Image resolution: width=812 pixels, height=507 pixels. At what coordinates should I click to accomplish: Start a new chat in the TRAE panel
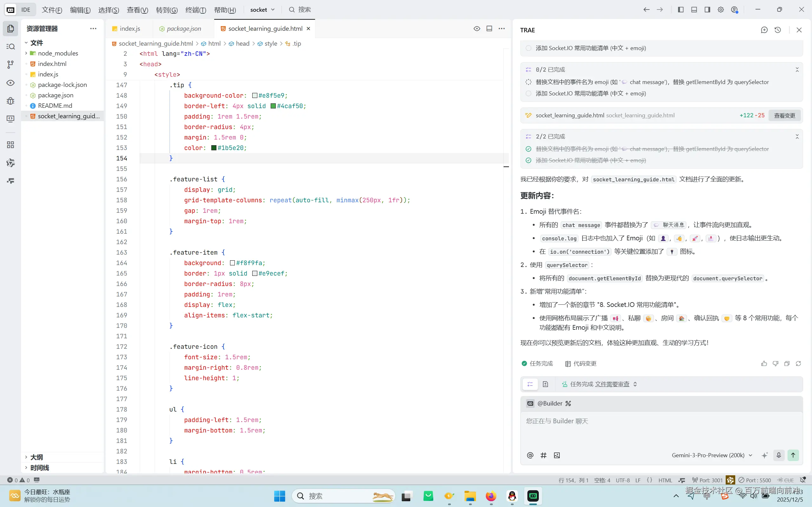point(764,30)
